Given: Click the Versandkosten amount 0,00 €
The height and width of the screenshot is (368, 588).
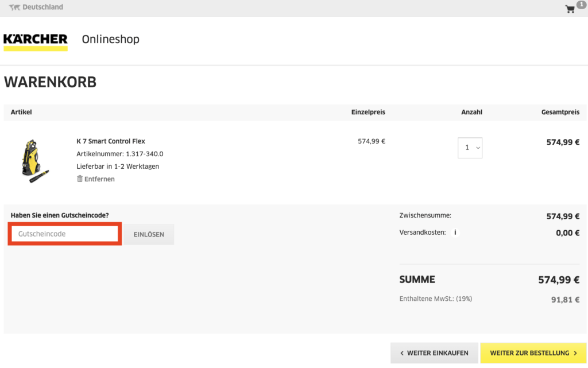Looking at the screenshot, I should [x=568, y=233].
